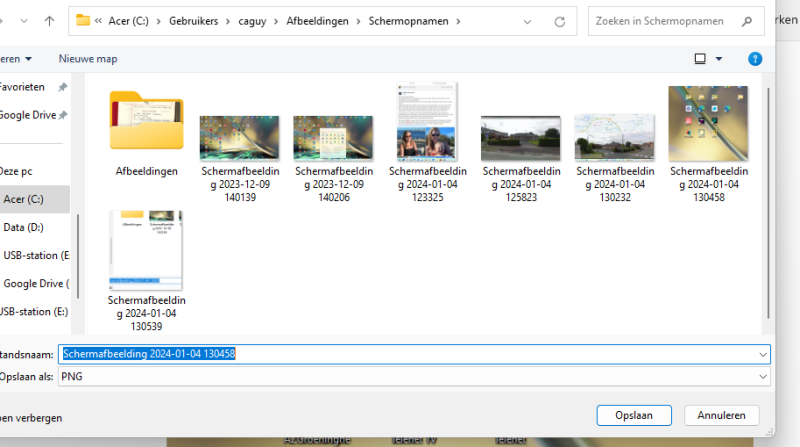Expand chevron after Schermopnamen breadcrumb
Image resolution: width=800 pixels, height=447 pixels.
[x=458, y=21]
